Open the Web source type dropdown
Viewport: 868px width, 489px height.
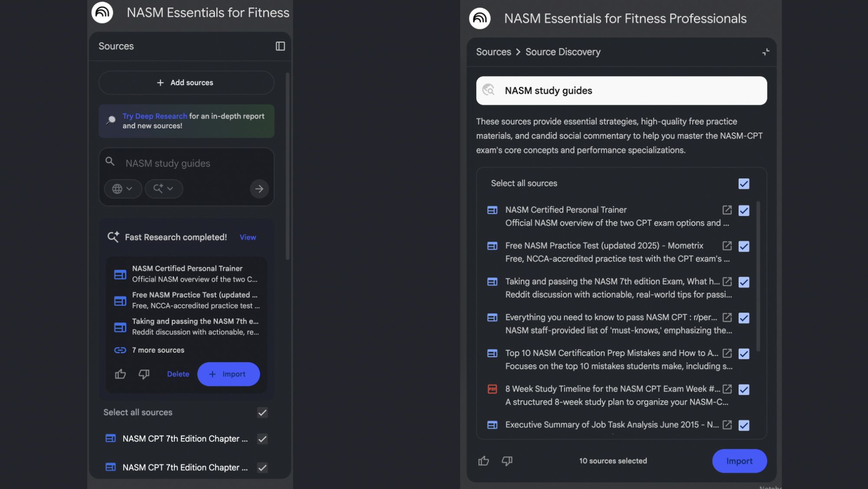(122, 189)
